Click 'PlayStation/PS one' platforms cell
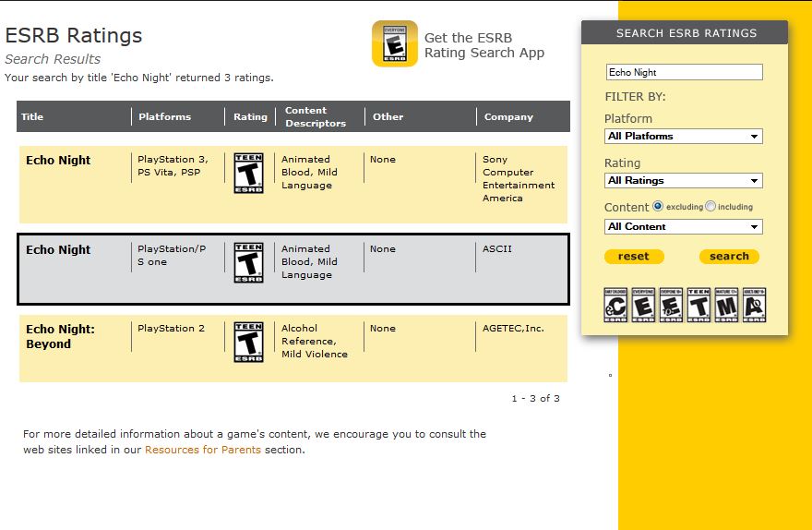812x530 pixels. pos(172,256)
